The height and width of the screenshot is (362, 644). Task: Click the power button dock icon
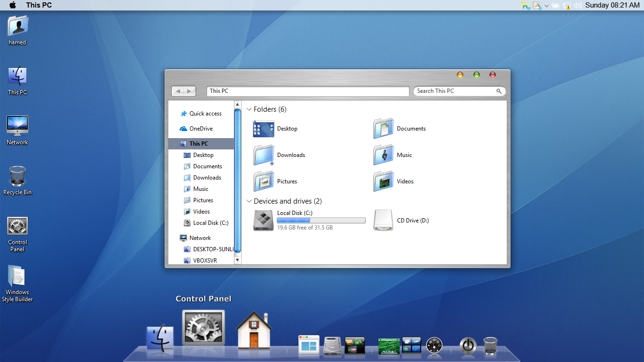(467, 346)
